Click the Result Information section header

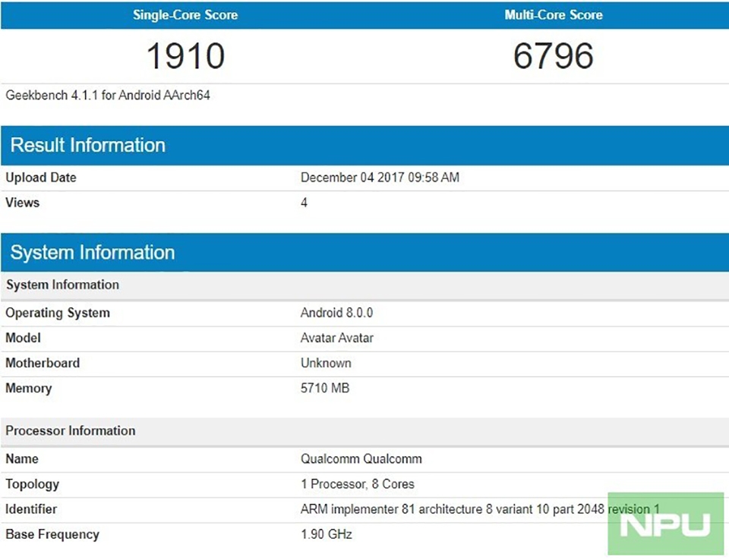(x=364, y=145)
